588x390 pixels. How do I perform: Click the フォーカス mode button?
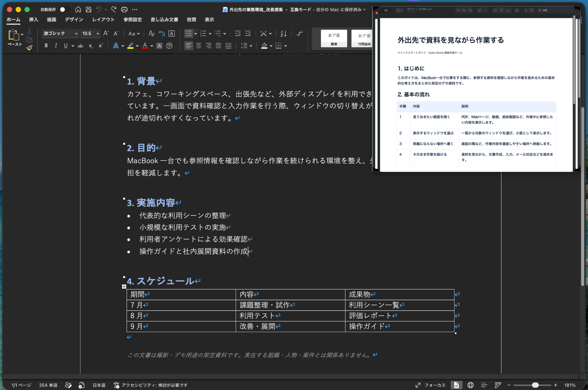coord(430,385)
